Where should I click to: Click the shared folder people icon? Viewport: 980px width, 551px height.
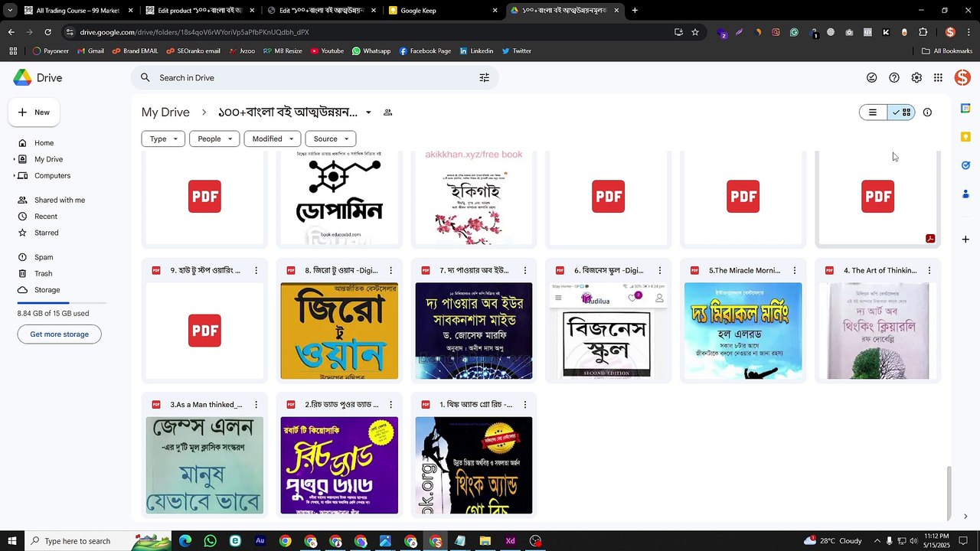click(x=387, y=112)
